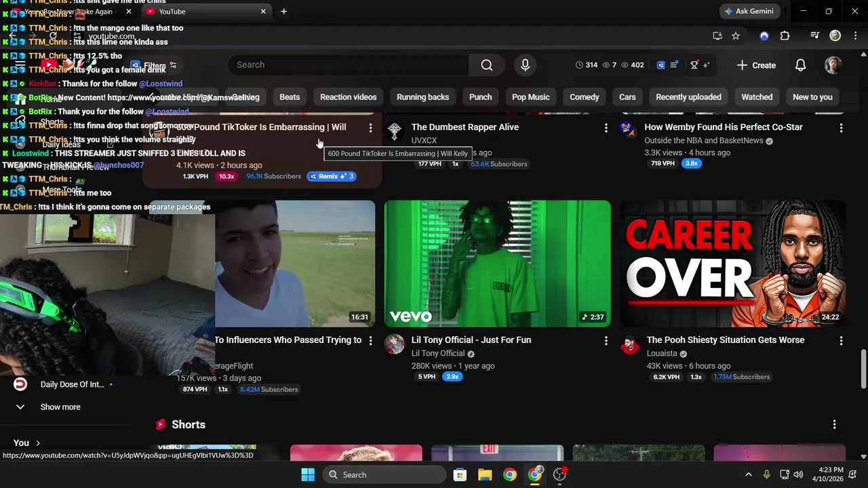
Task: Open the Chrome profile avatar
Action: pos(835,36)
